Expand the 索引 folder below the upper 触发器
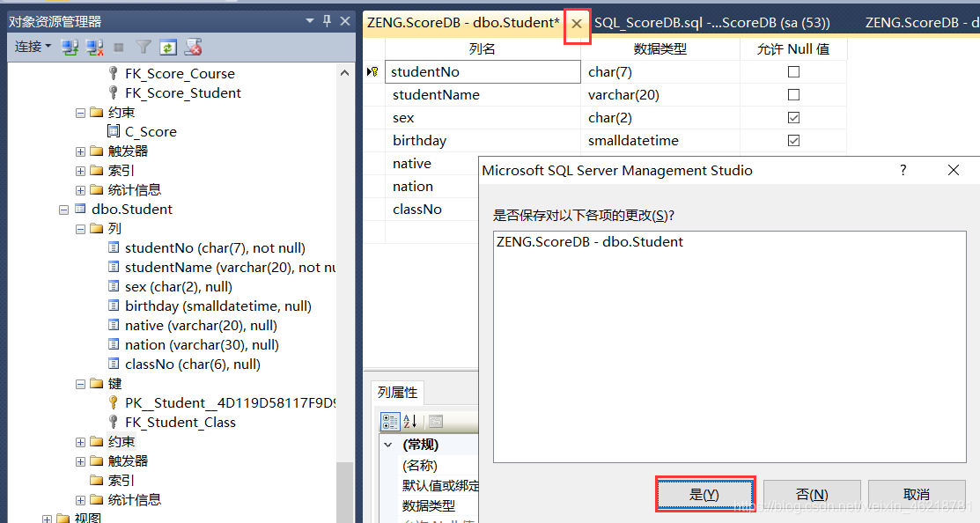 tap(81, 171)
